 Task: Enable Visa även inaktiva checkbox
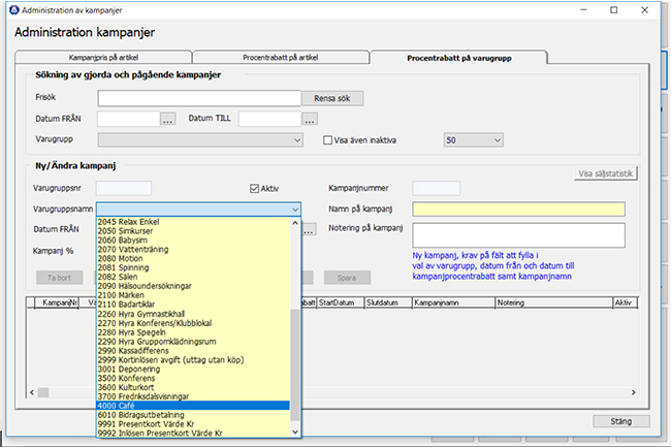pyautogui.click(x=328, y=140)
